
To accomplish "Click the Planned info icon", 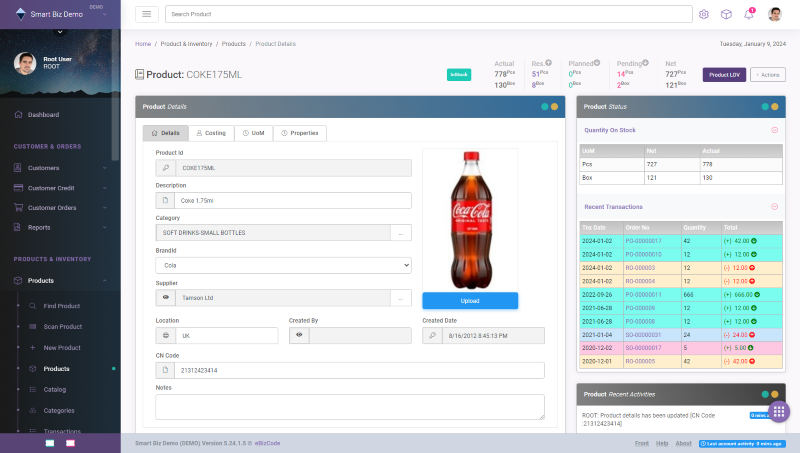I will (x=597, y=63).
